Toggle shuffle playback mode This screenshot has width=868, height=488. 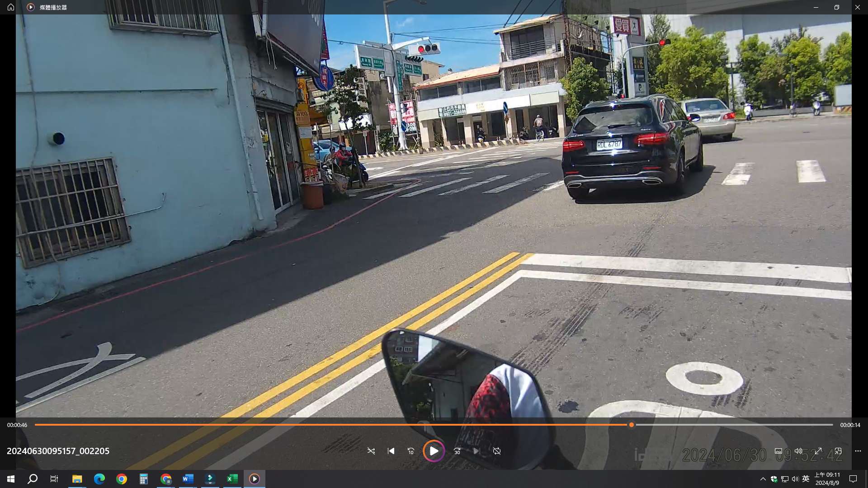[x=371, y=451]
